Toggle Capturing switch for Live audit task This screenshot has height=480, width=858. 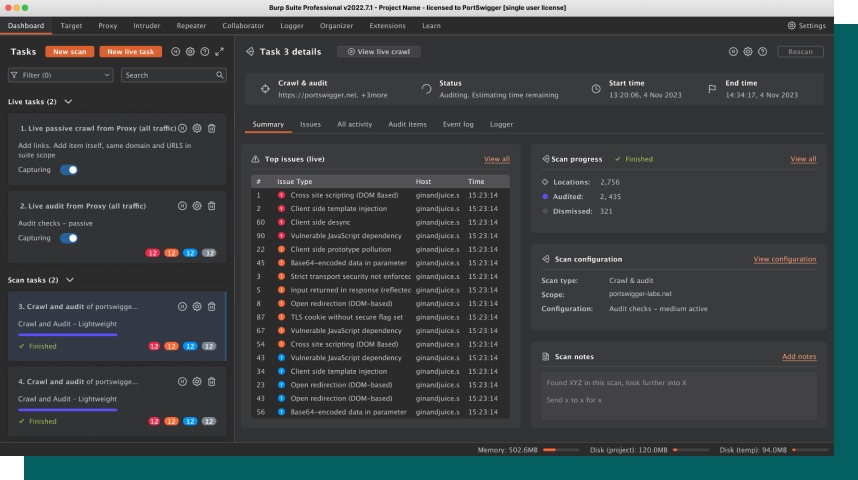(69, 238)
